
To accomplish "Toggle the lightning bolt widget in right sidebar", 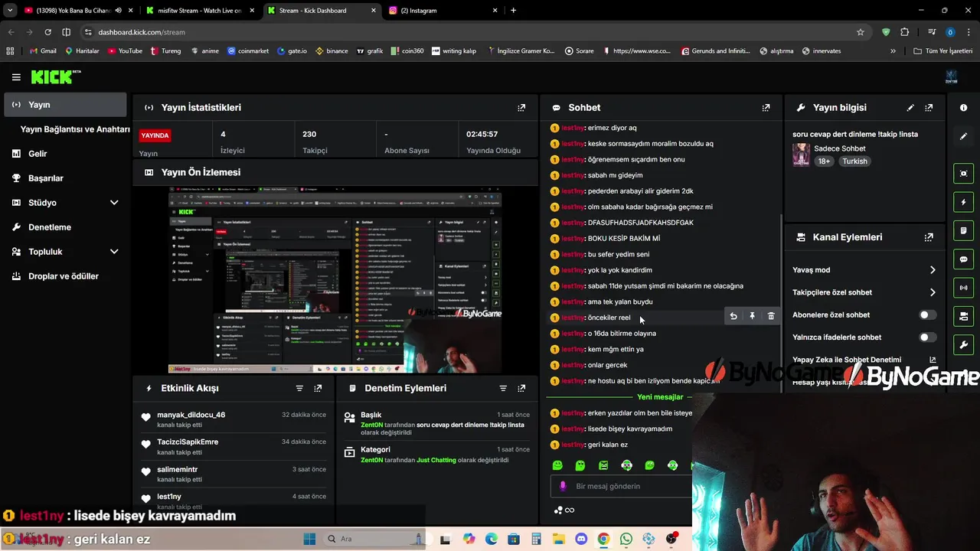I will point(963,202).
